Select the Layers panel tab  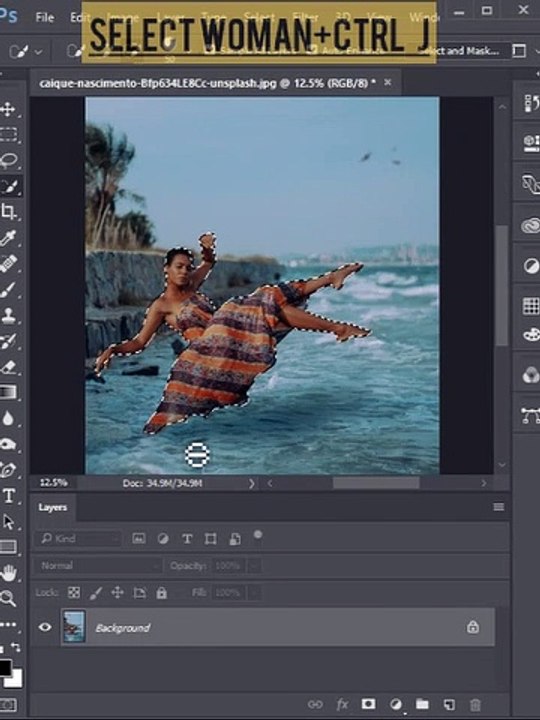click(x=53, y=507)
